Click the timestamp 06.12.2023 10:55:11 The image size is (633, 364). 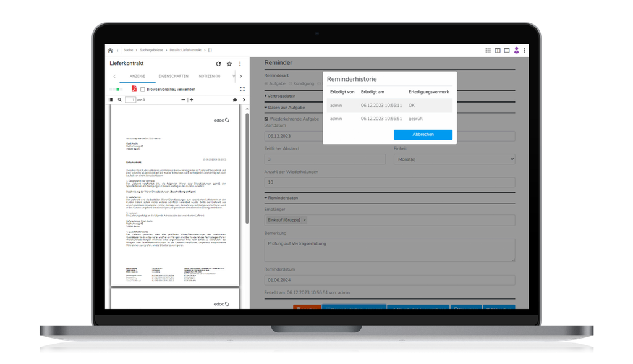tap(381, 106)
